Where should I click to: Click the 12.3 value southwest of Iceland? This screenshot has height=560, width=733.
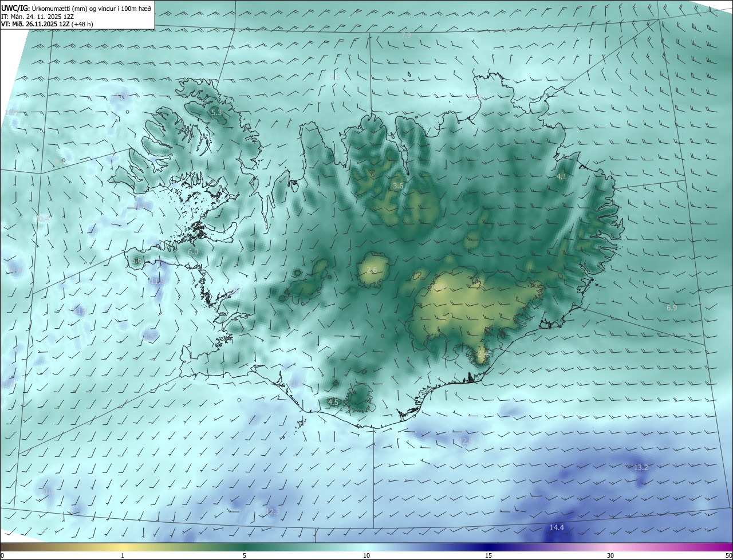[x=273, y=511]
